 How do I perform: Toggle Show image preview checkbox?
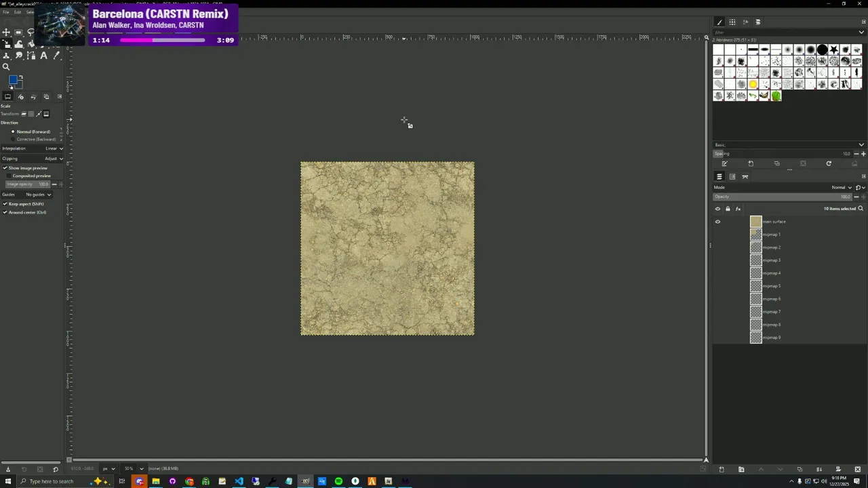coord(25,168)
